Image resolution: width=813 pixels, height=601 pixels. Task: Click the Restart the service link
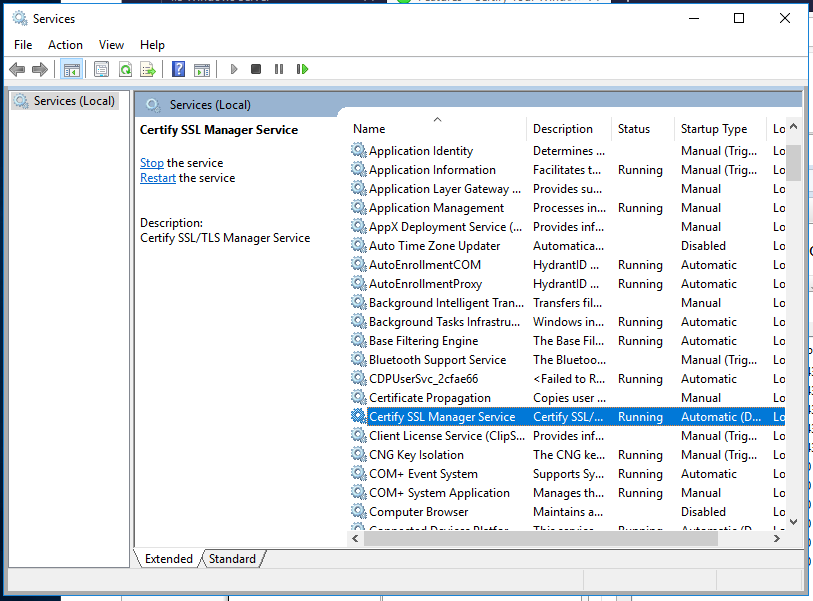(158, 178)
